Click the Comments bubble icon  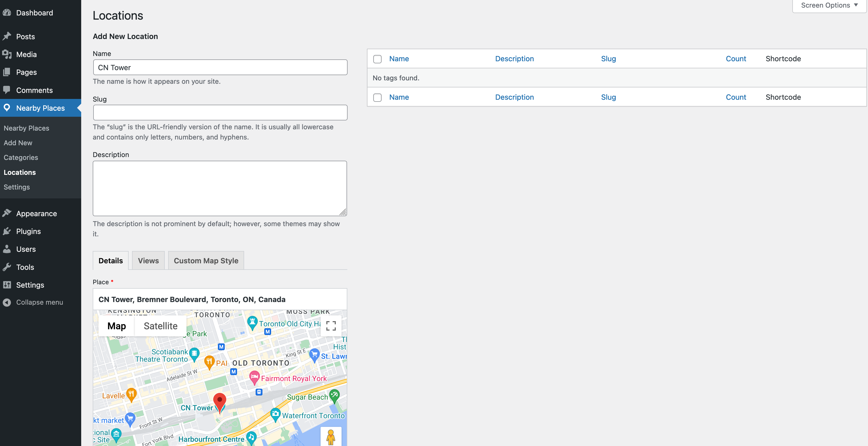pos(7,90)
